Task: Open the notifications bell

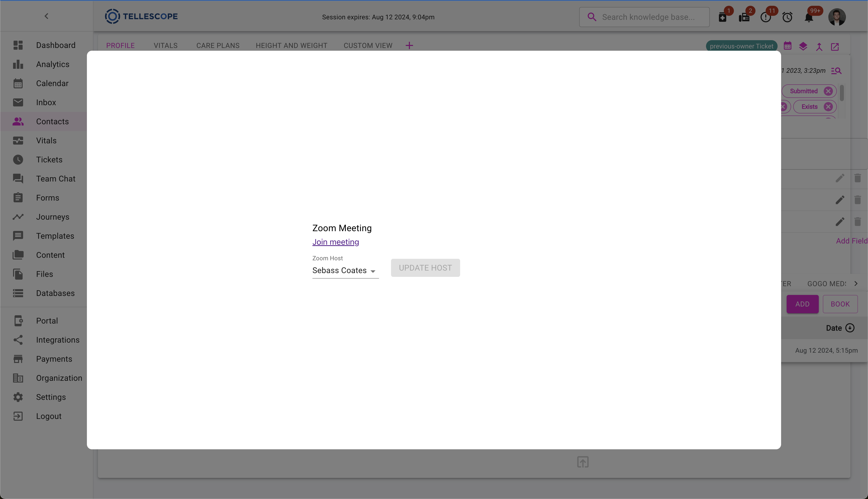Action: tap(809, 17)
